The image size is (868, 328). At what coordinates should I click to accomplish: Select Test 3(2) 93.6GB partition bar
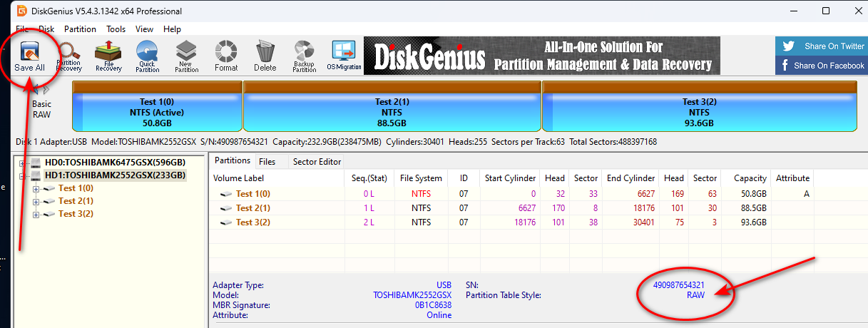[x=699, y=106]
